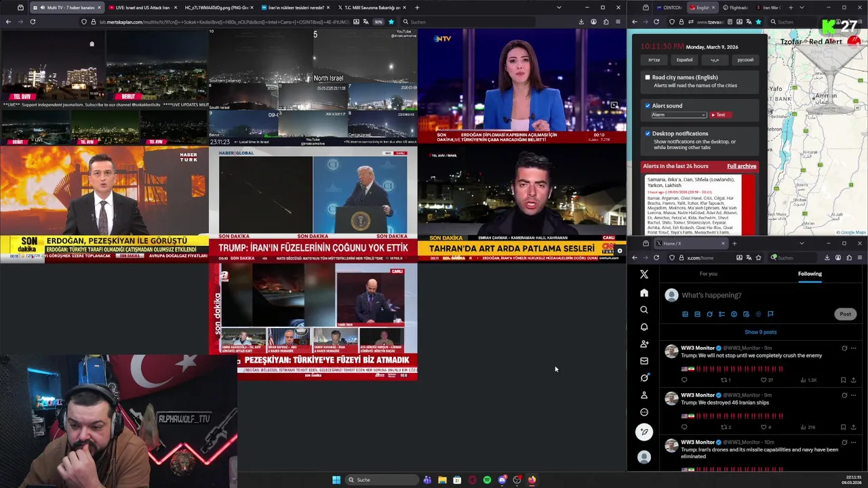
Task: Click Windows Start button on taskbar
Action: click(336, 480)
